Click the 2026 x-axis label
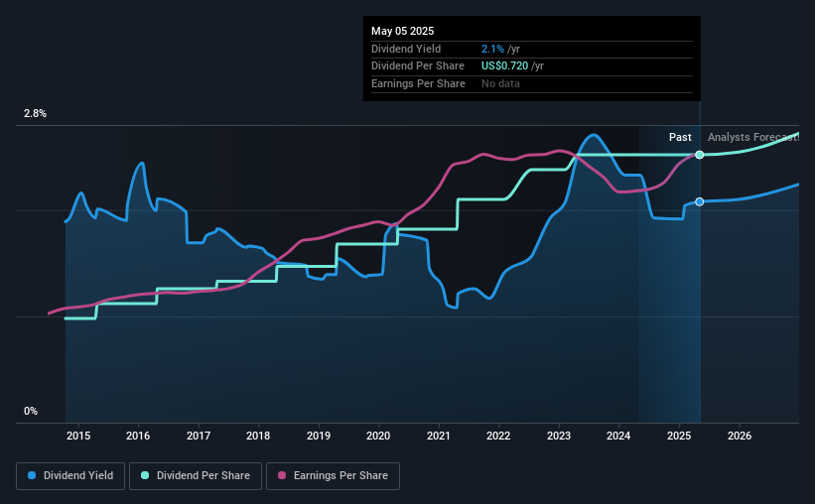The image size is (815, 504). (x=740, y=436)
